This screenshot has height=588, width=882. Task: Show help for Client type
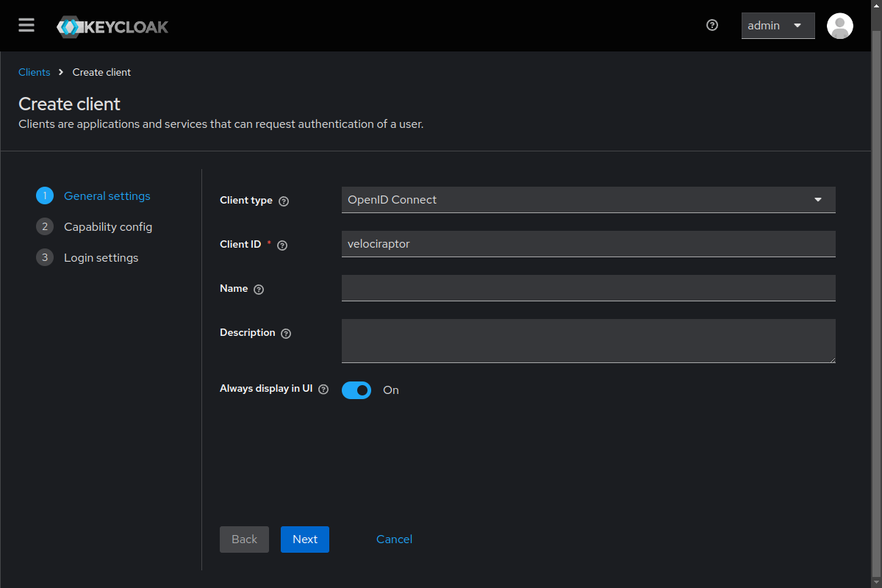point(284,201)
